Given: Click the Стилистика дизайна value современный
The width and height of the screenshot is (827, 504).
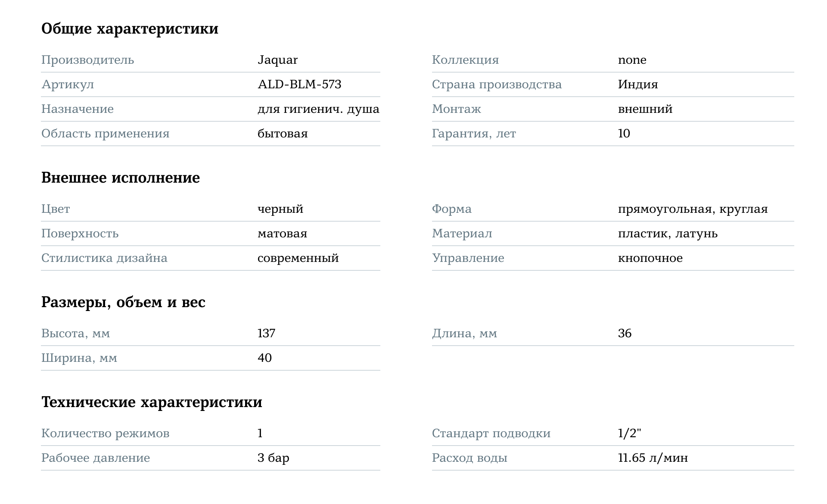Looking at the screenshot, I should (x=298, y=258).
